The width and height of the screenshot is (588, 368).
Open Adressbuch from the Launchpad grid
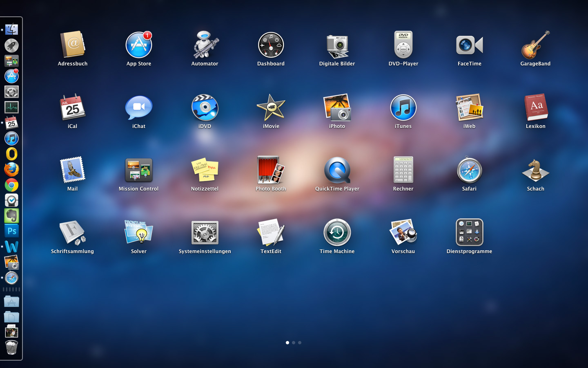click(73, 45)
